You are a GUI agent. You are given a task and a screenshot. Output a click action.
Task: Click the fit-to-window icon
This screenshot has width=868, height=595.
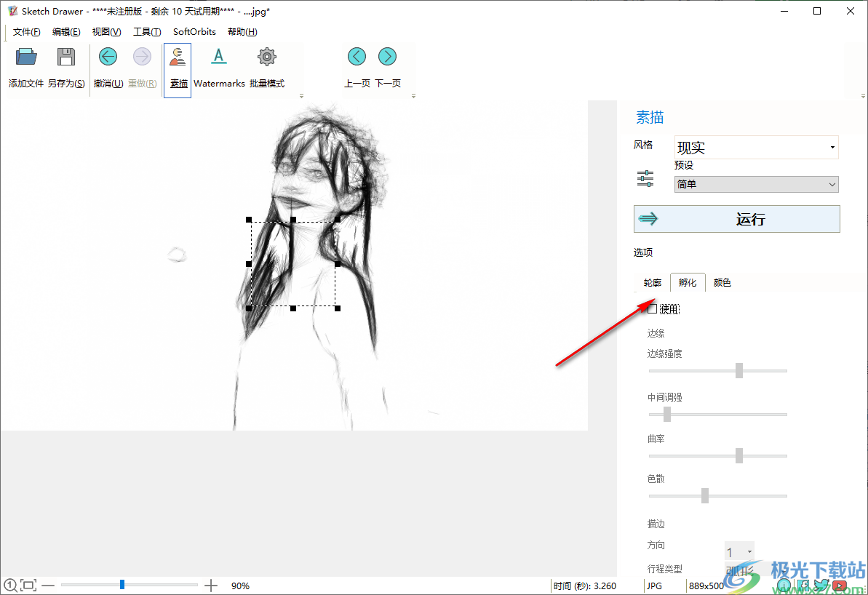pos(28,585)
